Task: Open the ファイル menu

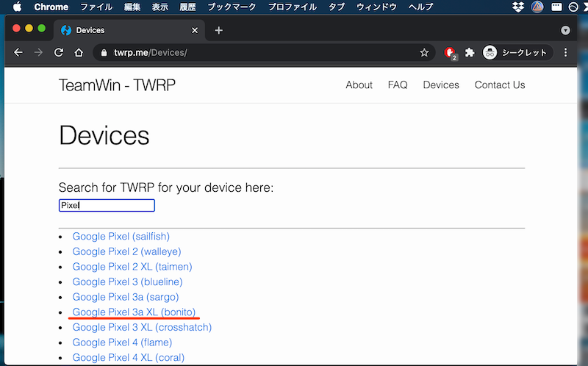Action: tap(96, 7)
